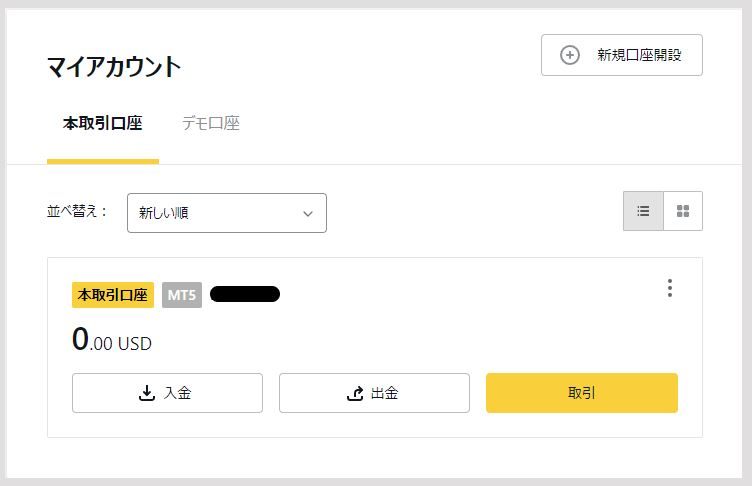Click the plus circle icon for new account
The width and height of the screenshot is (752, 486).
570,55
